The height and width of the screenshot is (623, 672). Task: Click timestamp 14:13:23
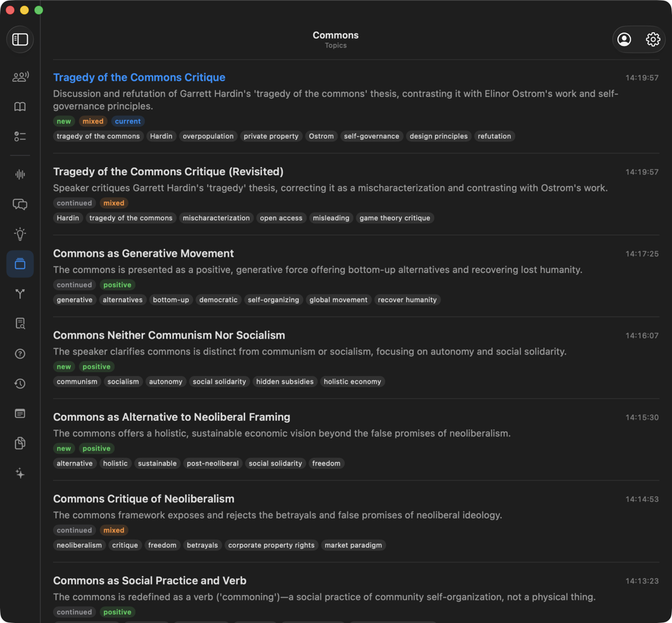642,581
